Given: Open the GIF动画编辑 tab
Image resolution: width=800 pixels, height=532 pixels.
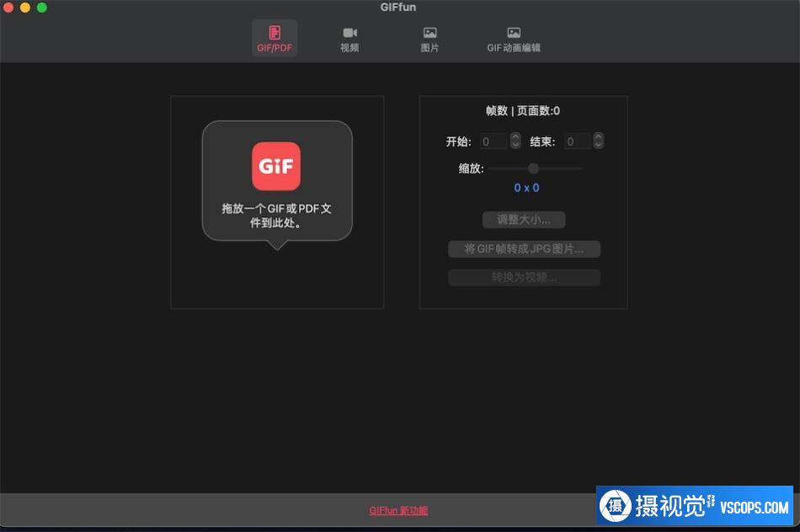Looking at the screenshot, I should pos(514,40).
